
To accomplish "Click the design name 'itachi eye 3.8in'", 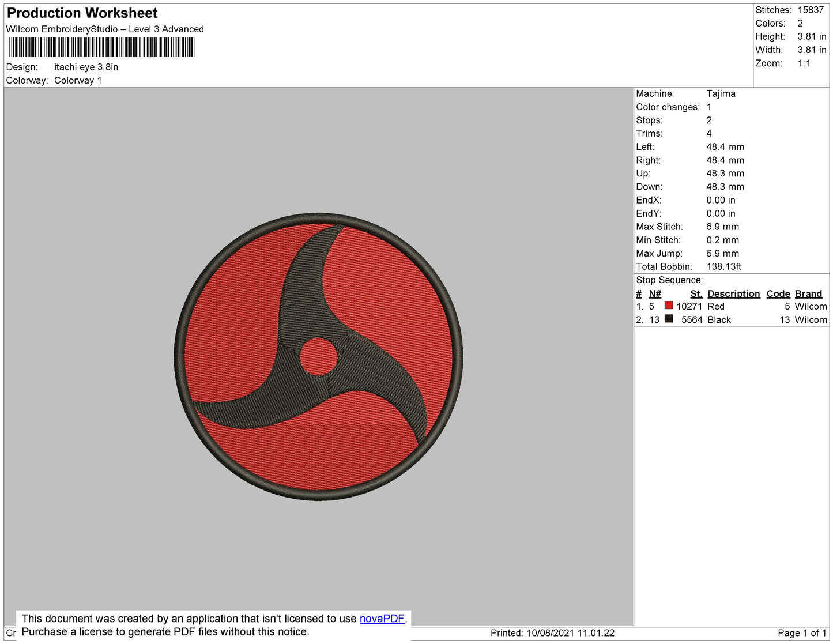I will click(x=86, y=67).
